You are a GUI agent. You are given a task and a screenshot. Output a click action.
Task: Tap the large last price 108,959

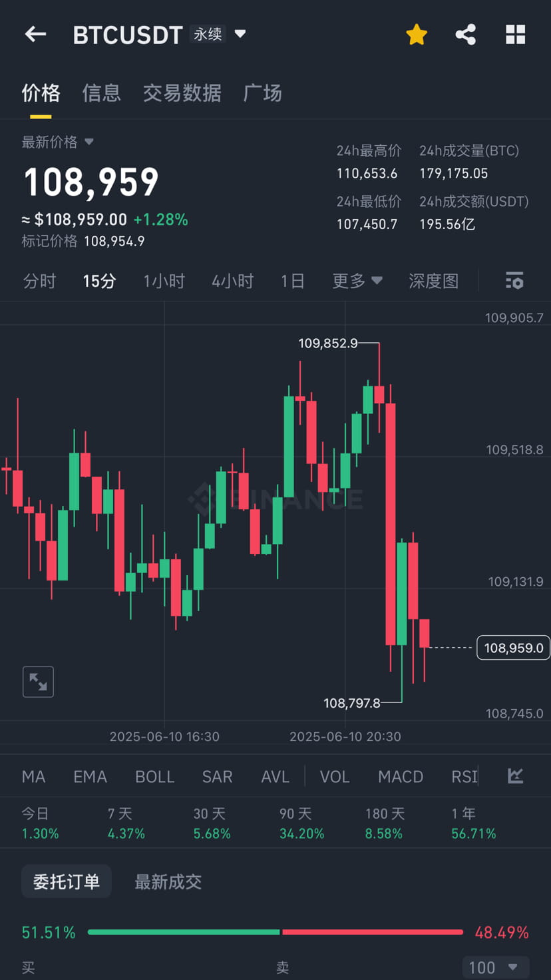coord(91,182)
